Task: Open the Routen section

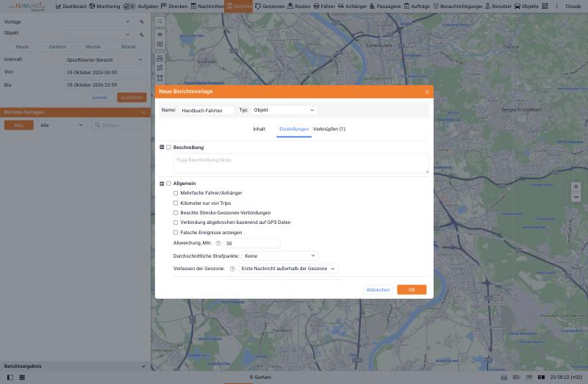Action: pos(299,6)
